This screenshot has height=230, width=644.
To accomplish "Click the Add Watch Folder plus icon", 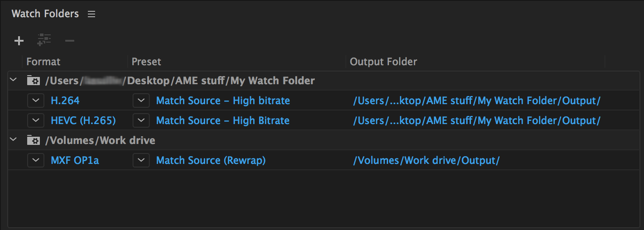I will [19, 41].
